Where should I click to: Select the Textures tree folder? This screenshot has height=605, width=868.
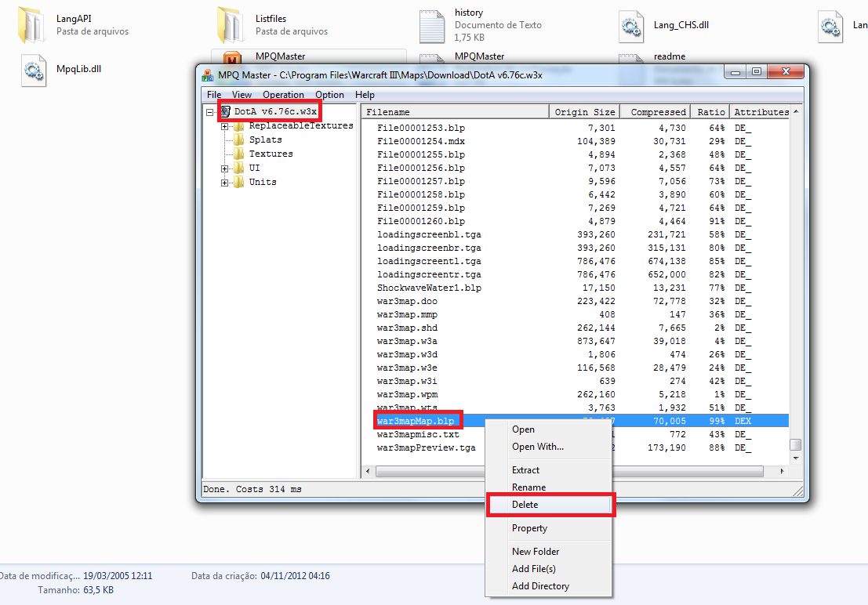(x=271, y=154)
